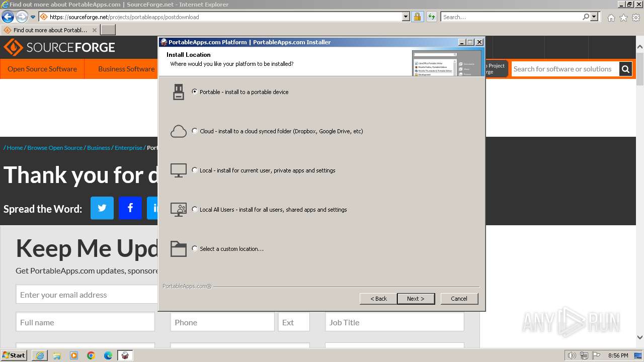Click the Job Title field
Image resolution: width=644 pixels, height=362 pixels.
(x=394, y=322)
